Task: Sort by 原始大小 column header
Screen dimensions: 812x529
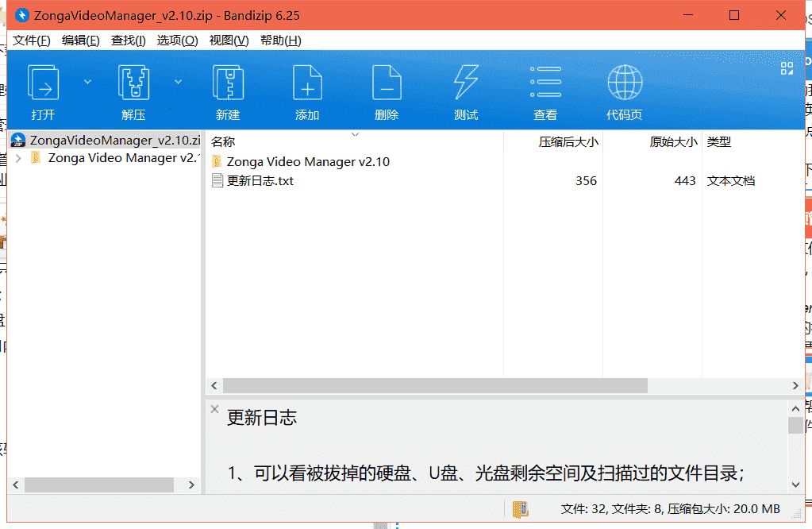Action: 673,141
